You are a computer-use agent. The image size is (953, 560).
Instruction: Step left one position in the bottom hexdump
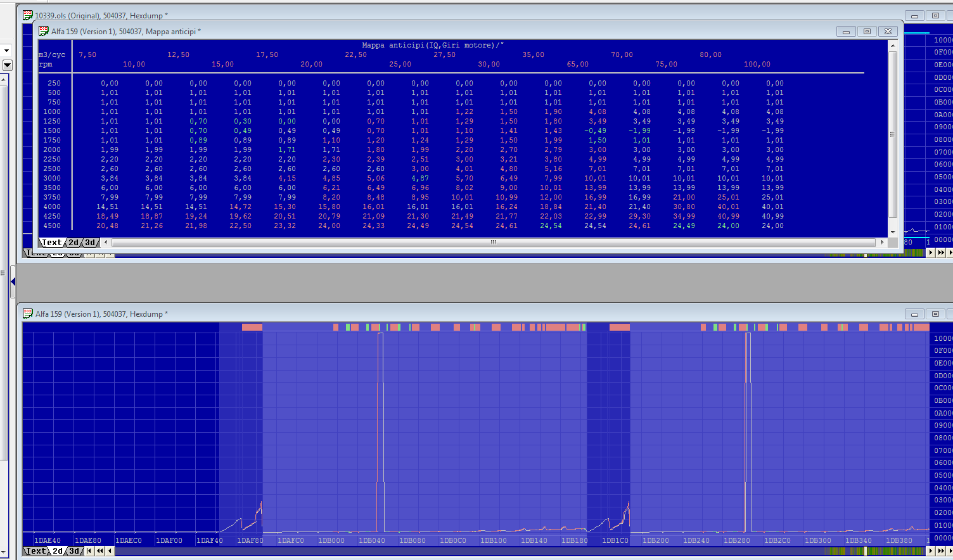pyautogui.click(x=110, y=551)
